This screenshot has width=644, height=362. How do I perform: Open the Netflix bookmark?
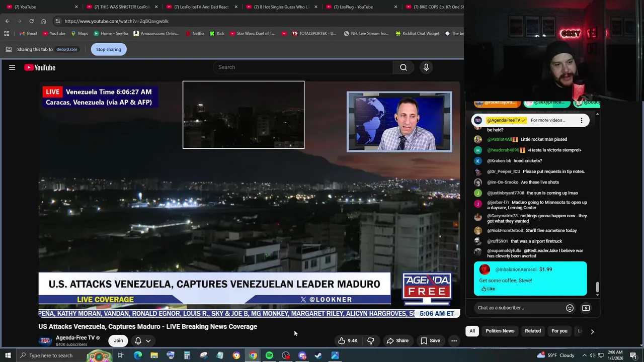[195, 34]
